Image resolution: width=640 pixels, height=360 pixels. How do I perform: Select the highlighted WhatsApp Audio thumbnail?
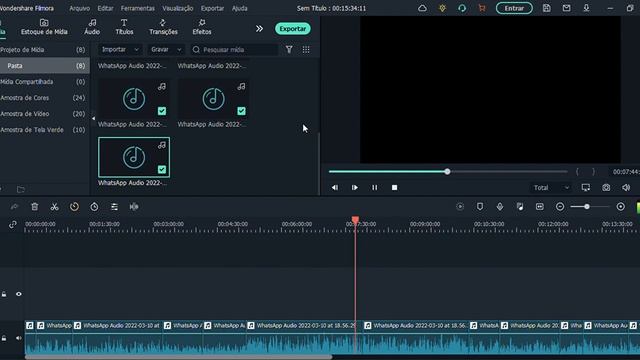(134, 157)
